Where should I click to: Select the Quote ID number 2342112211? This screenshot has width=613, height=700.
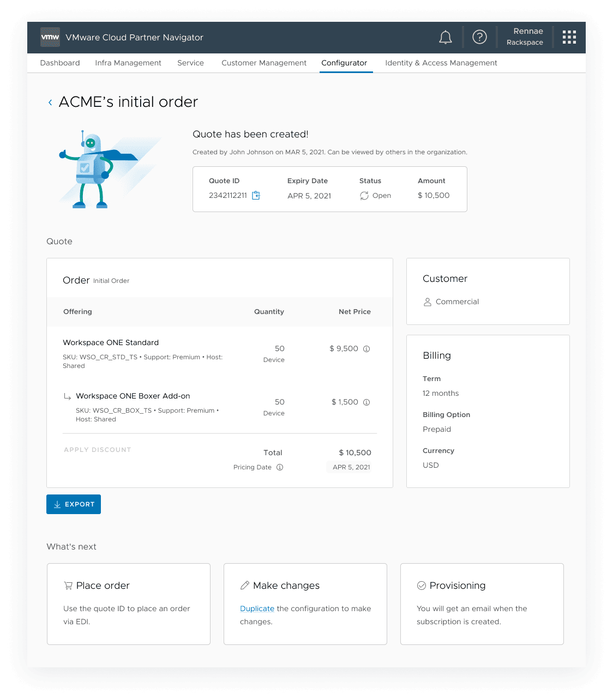228,195
